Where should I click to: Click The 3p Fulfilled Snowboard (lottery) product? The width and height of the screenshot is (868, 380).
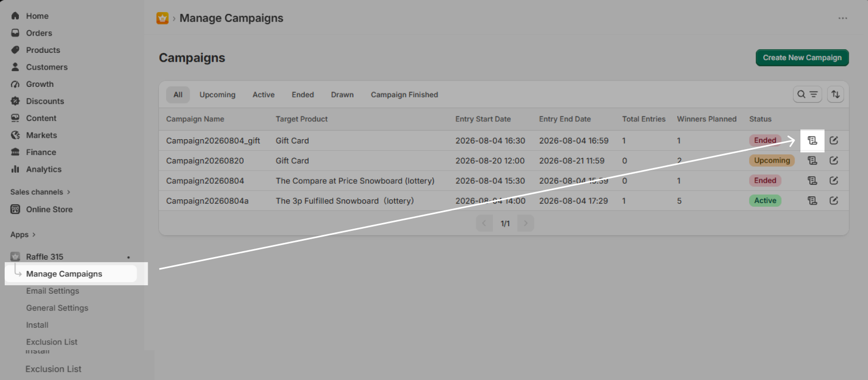point(345,201)
